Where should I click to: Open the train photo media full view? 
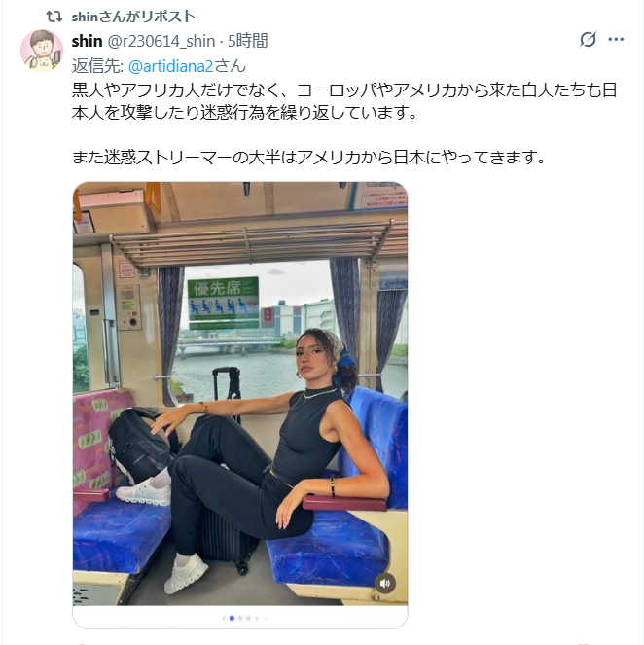pos(240,394)
